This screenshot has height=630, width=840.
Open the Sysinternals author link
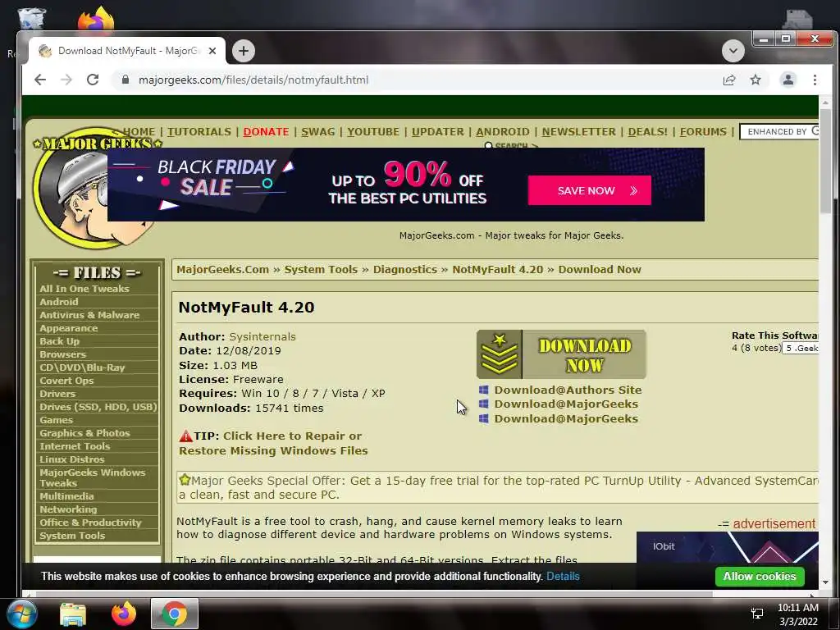pos(262,336)
